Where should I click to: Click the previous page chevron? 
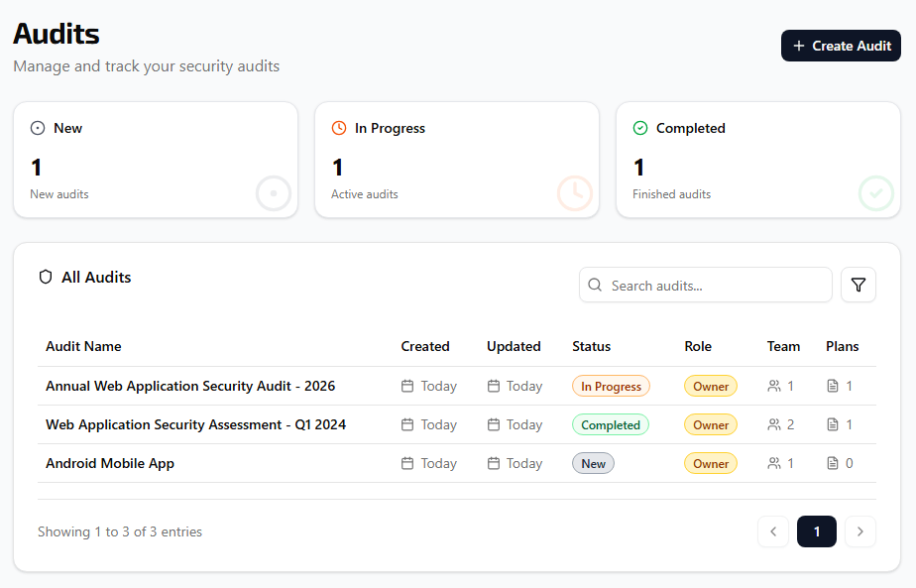773,531
